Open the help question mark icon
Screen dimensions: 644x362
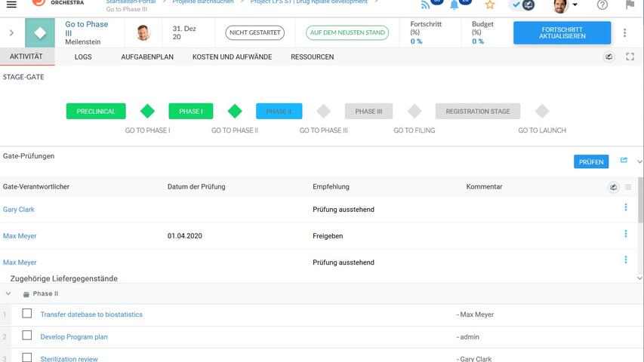[x=602, y=5]
